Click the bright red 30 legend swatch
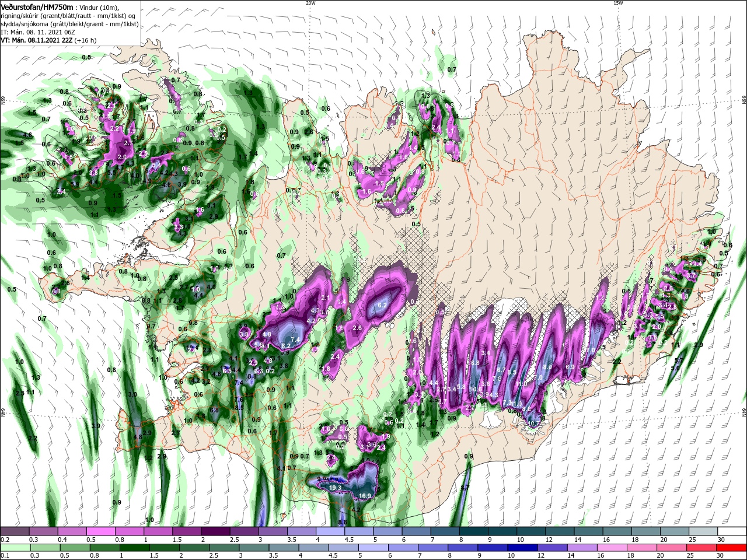Viewport: 747px width, 560px height. [732, 548]
